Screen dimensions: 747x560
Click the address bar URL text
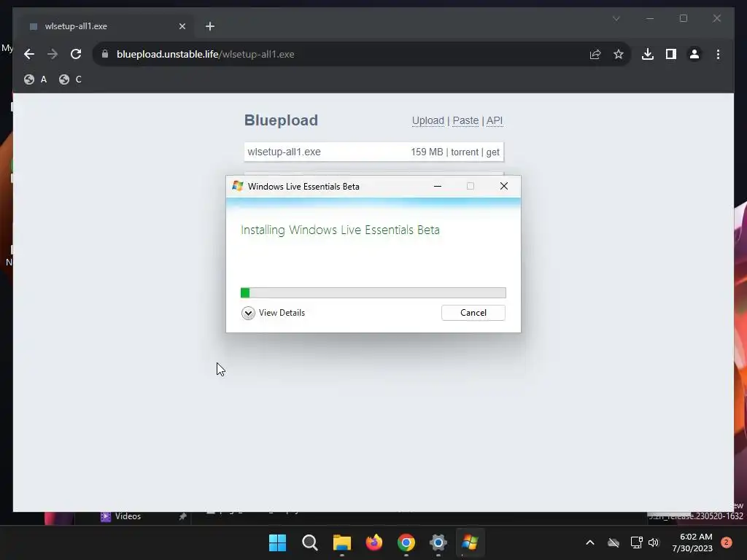point(205,54)
